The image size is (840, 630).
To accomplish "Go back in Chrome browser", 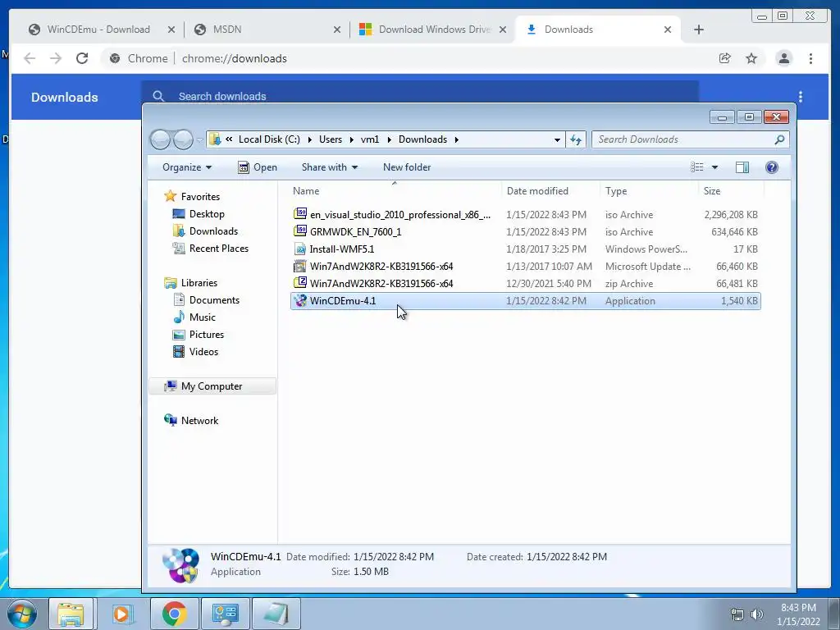I will (30, 58).
